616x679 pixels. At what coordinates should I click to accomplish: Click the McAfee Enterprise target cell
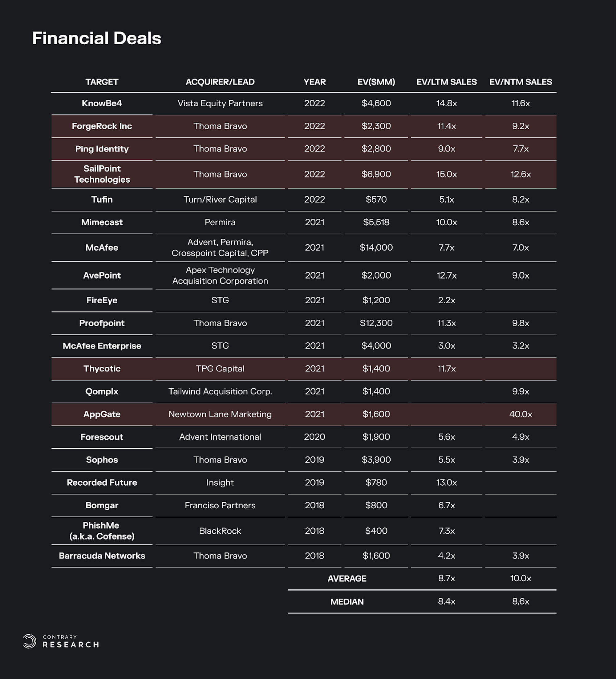point(102,346)
